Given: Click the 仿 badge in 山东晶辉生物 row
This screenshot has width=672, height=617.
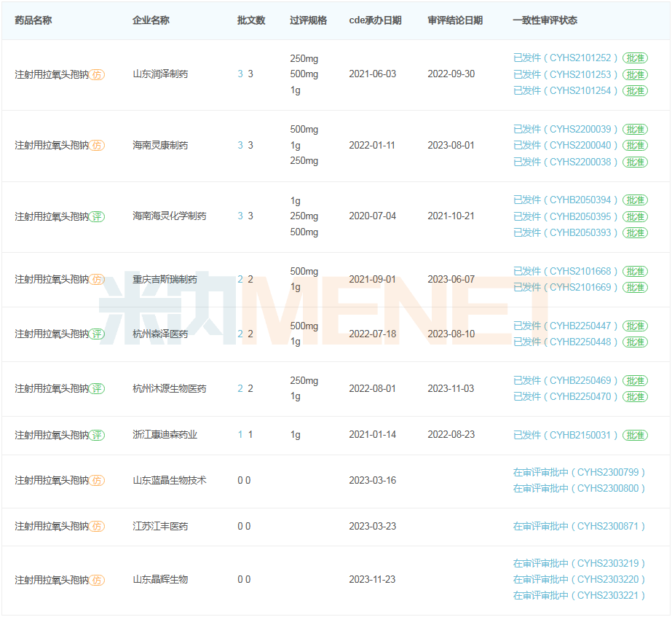Looking at the screenshot, I should [x=97, y=580].
